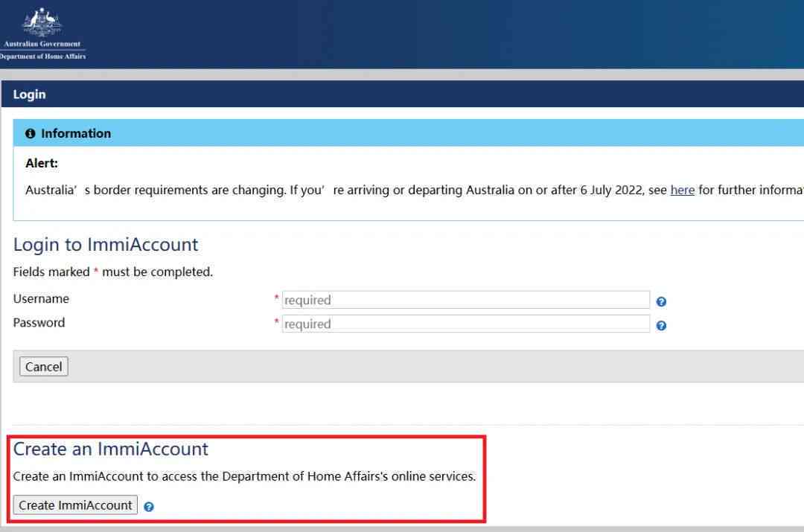
Task: Click the Cancel button
Action: [44, 367]
